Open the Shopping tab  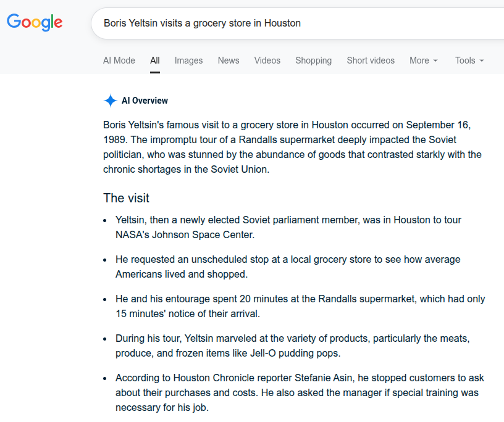pos(313,60)
